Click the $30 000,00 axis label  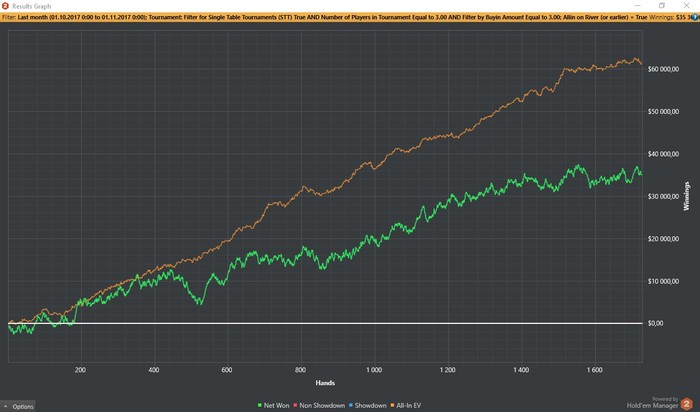[x=663, y=196]
